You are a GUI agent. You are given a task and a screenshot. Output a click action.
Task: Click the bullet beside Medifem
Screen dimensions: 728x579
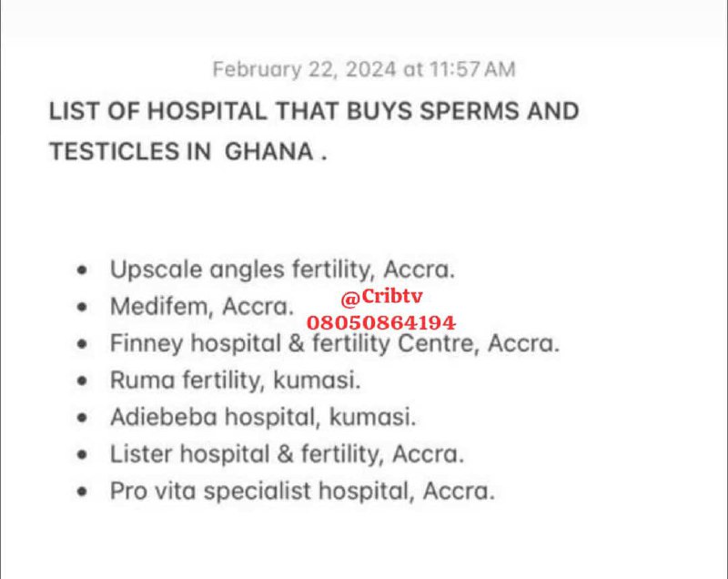(82, 307)
